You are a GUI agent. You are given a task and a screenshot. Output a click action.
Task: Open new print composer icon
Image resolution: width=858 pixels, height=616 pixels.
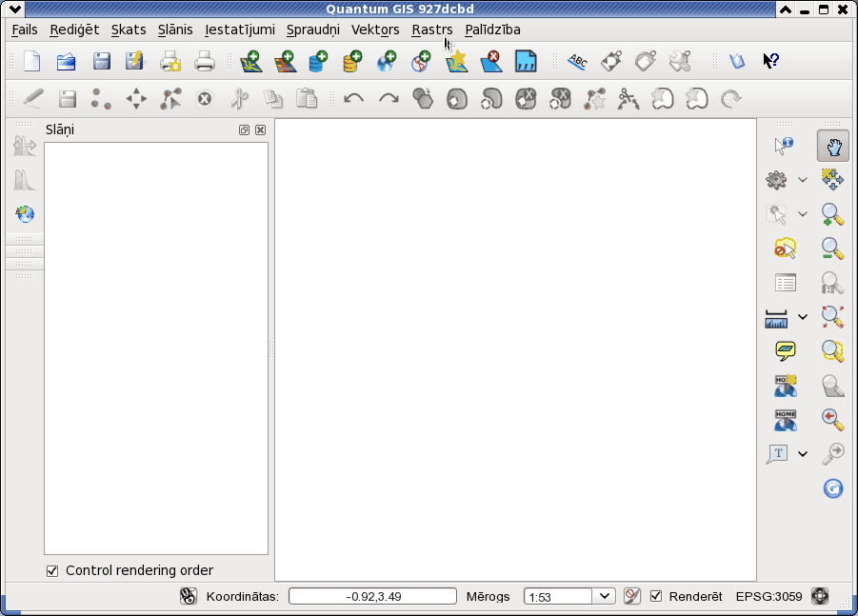170,61
